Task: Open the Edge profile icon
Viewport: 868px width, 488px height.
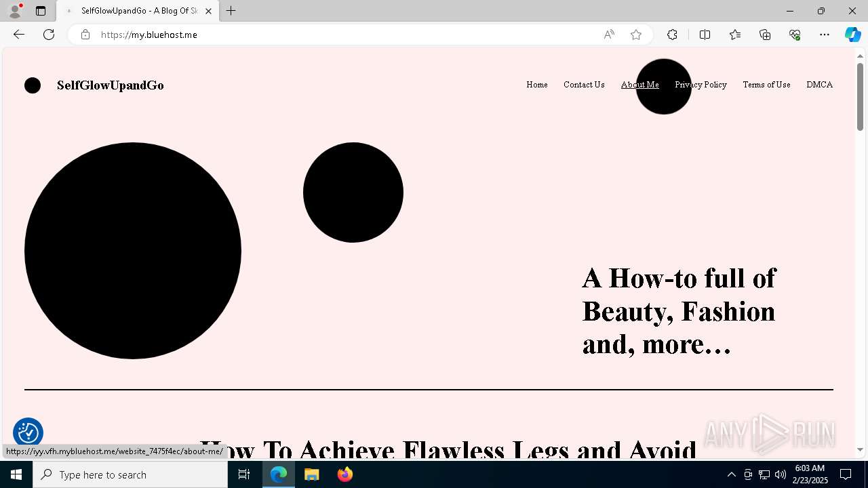Action: point(14,11)
